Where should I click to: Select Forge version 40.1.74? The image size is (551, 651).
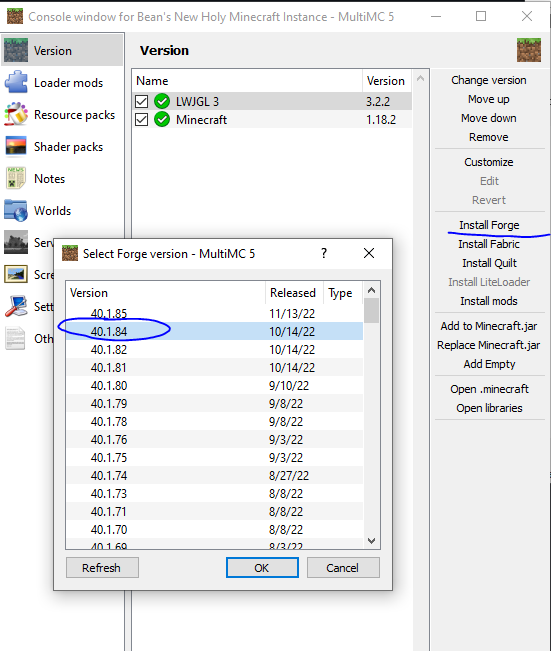(x=215, y=475)
